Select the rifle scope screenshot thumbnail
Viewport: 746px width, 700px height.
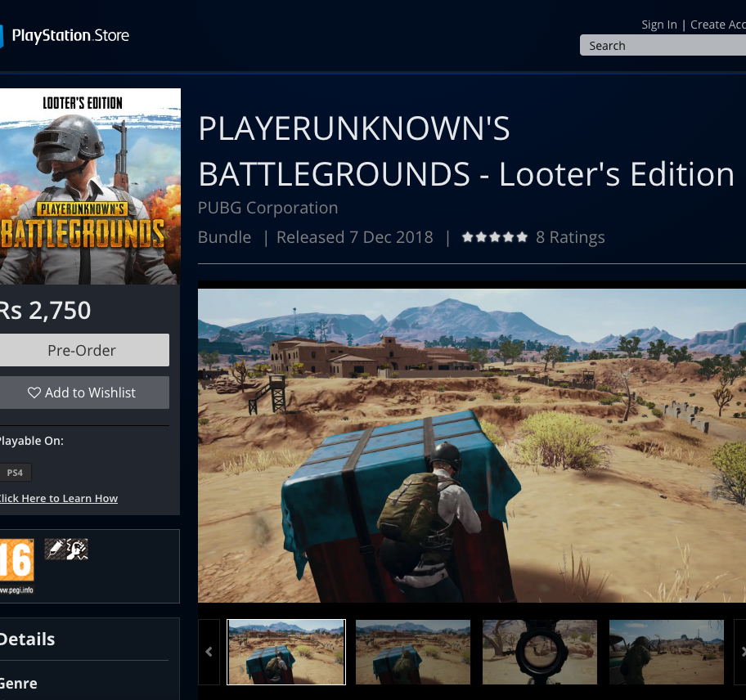[540, 652]
